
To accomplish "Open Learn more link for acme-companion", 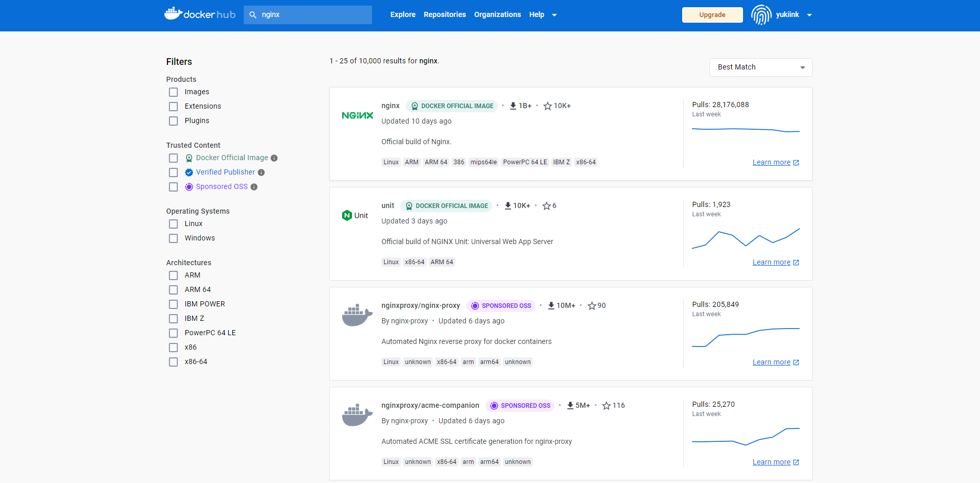I will (x=771, y=462).
